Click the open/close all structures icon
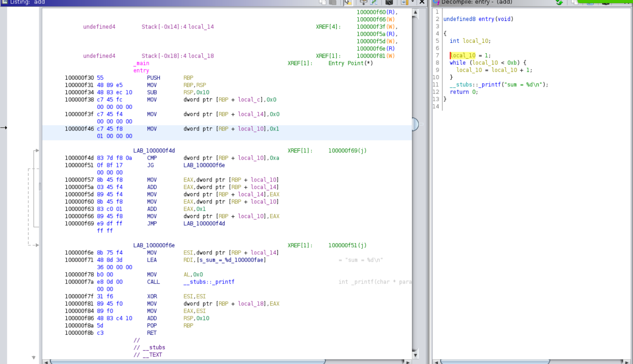 tap(363, 3)
